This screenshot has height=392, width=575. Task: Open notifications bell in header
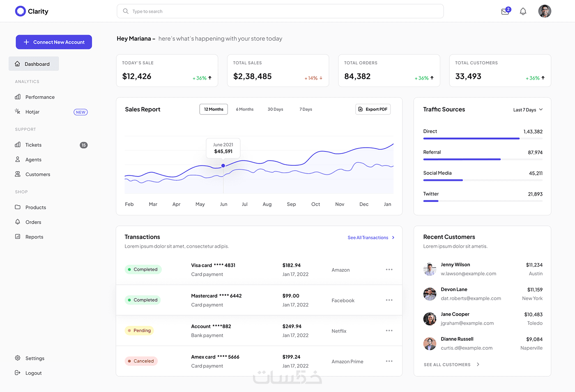(x=523, y=11)
